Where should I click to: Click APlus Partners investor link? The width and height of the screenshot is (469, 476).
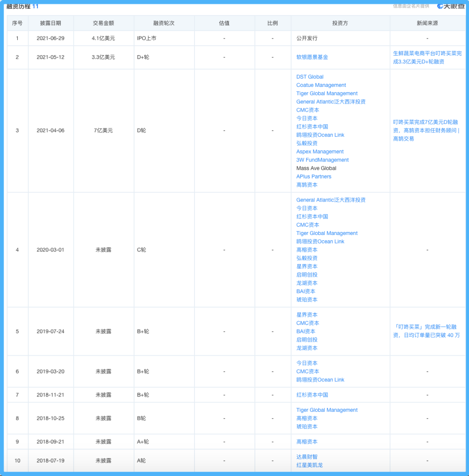(x=314, y=176)
